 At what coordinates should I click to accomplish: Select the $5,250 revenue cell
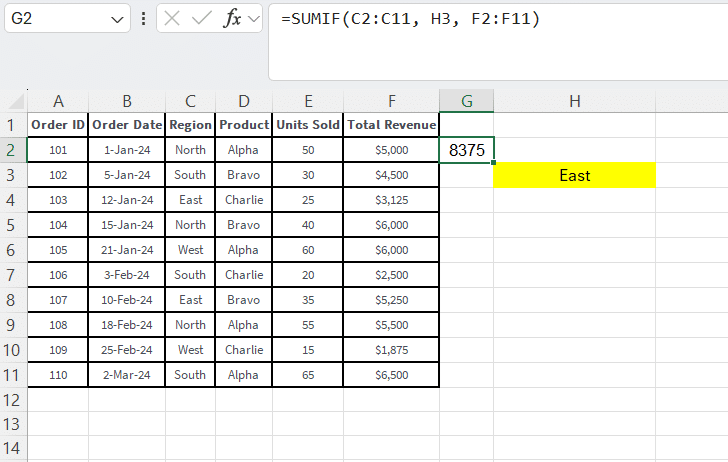[392, 300]
